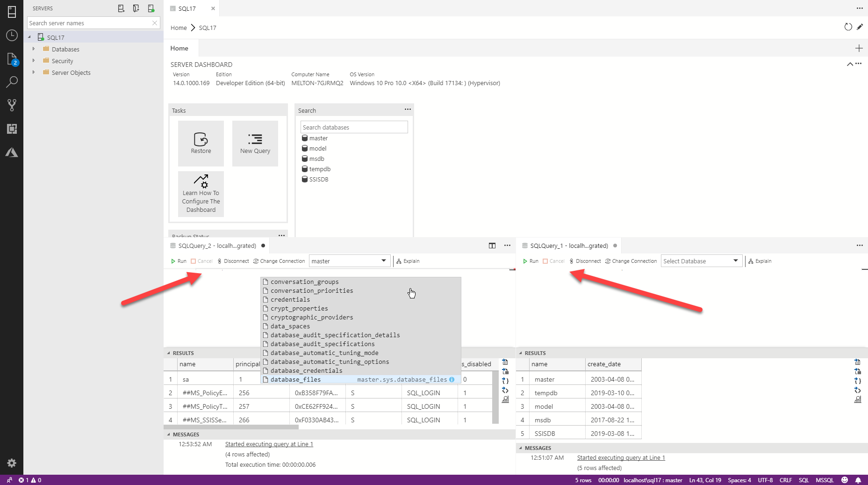Collapse the Server Dashboard properties chevron
868x485 pixels.
pyautogui.click(x=850, y=64)
